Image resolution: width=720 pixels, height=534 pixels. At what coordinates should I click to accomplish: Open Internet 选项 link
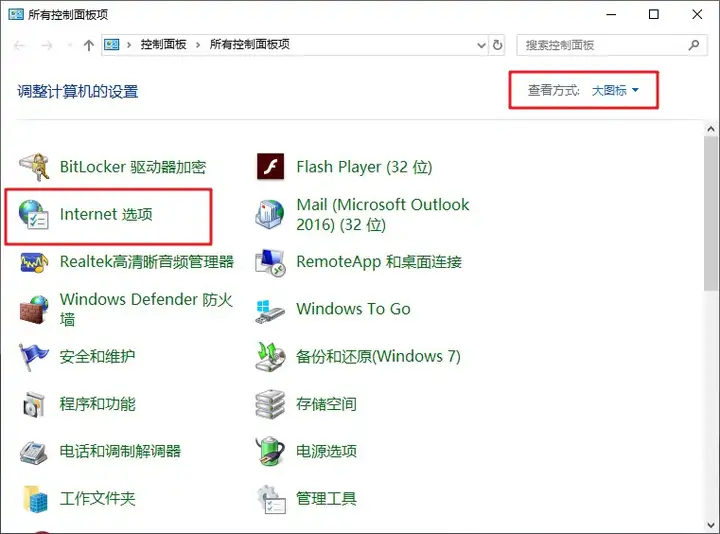pyautogui.click(x=106, y=214)
